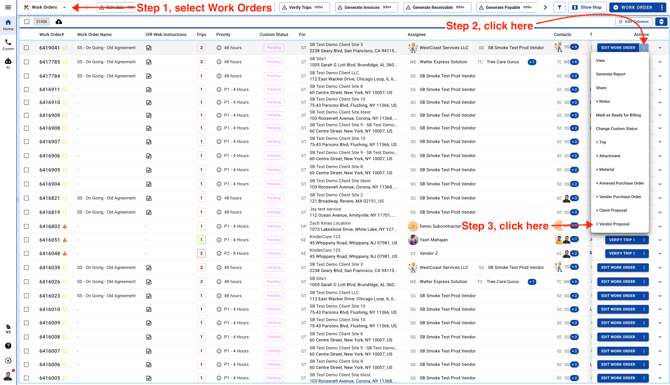The image size is (670, 385).
Task: Select Change Custom Status menu item
Action: pos(620,129)
